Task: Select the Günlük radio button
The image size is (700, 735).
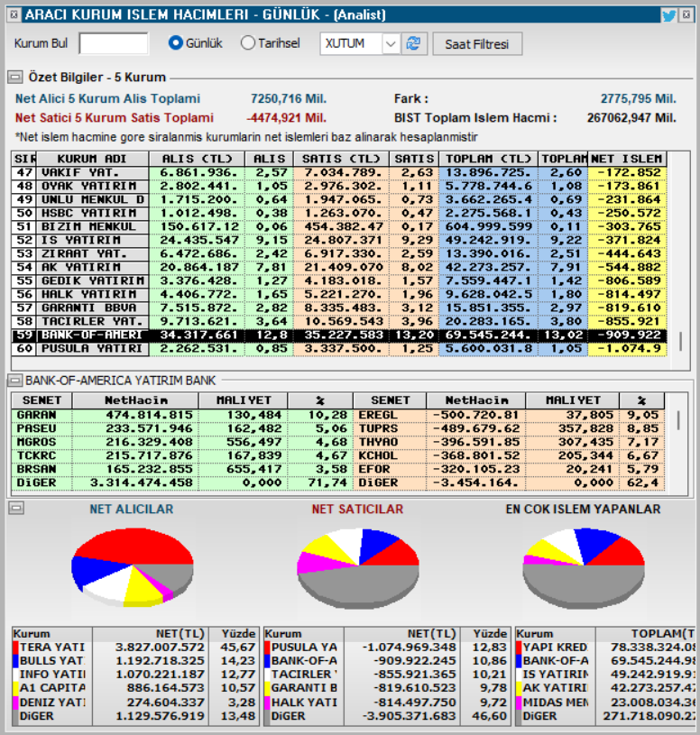Action: pos(175,43)
